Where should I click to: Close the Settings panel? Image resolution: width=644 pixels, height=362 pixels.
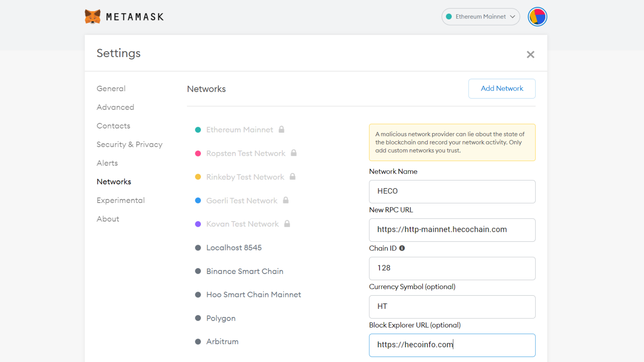530,54
